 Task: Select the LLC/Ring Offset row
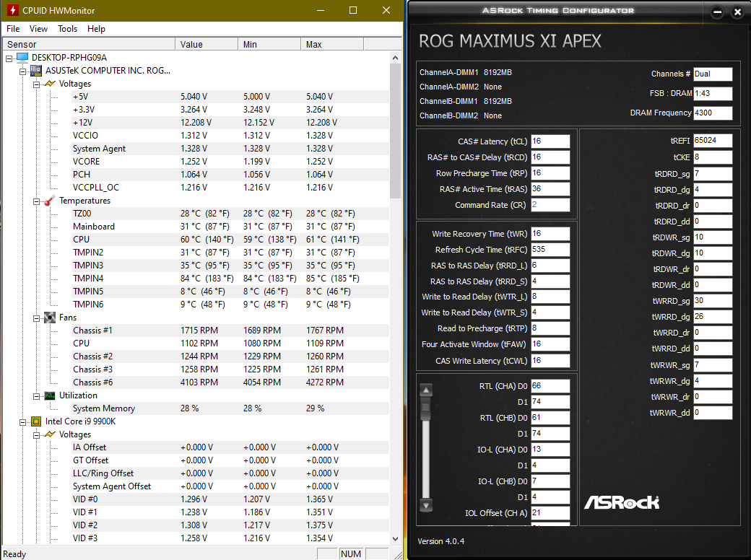(x=230, y=473)
